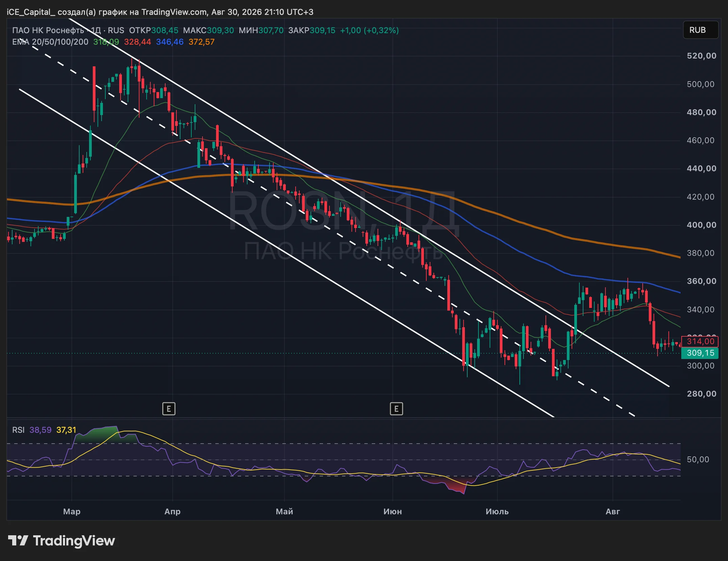The height and width of the screenshot is (561, 728).
Task: Click the Апр label on the time axis
Action: [172, 511]
